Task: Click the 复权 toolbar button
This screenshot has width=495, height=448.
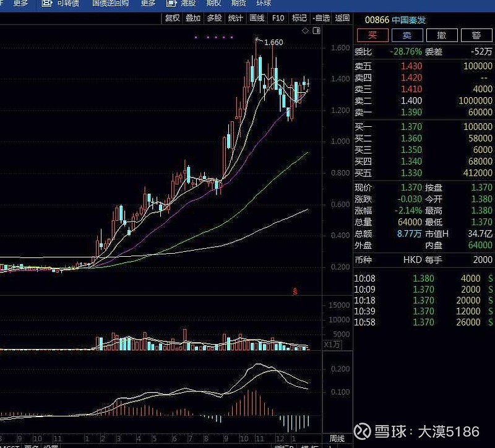Action: (x=173, y=19)
